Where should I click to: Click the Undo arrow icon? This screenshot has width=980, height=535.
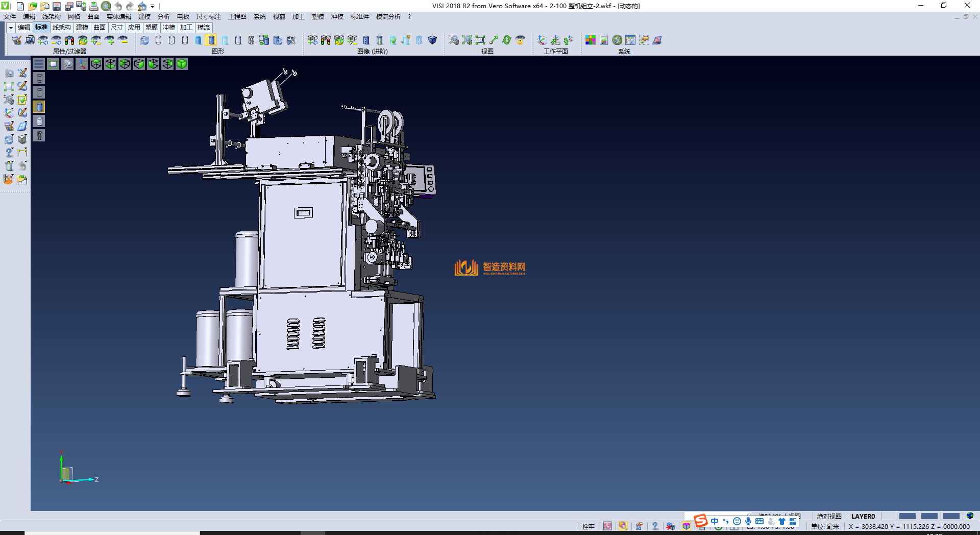coord(118,6)
